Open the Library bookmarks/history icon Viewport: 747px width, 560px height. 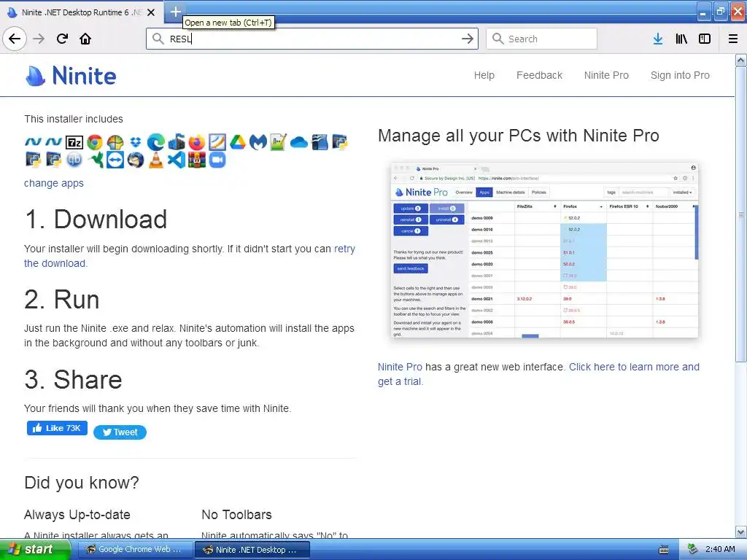681,39
